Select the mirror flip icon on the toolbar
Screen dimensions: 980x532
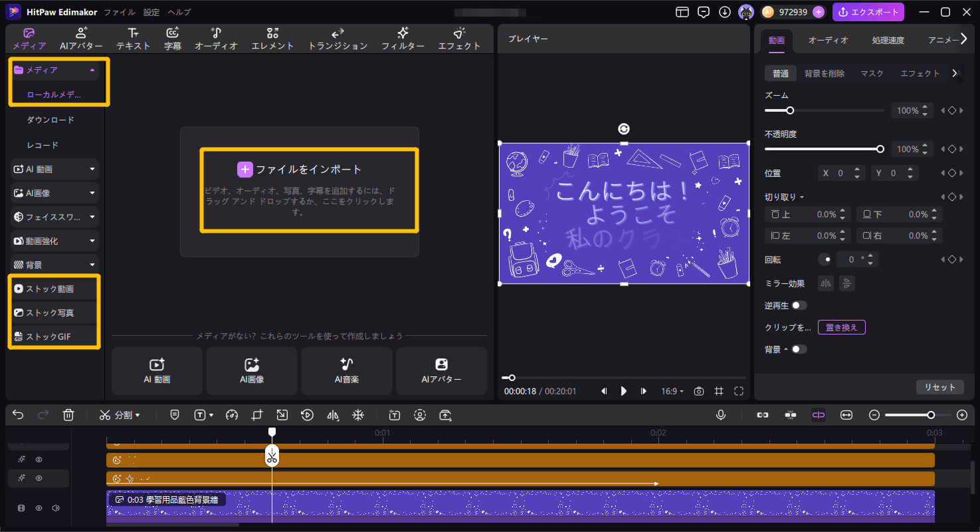pyautogui.click(x=333, y=415)
